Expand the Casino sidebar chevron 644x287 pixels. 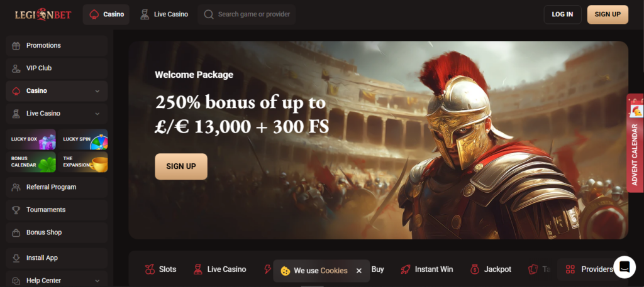click(97, 91)
